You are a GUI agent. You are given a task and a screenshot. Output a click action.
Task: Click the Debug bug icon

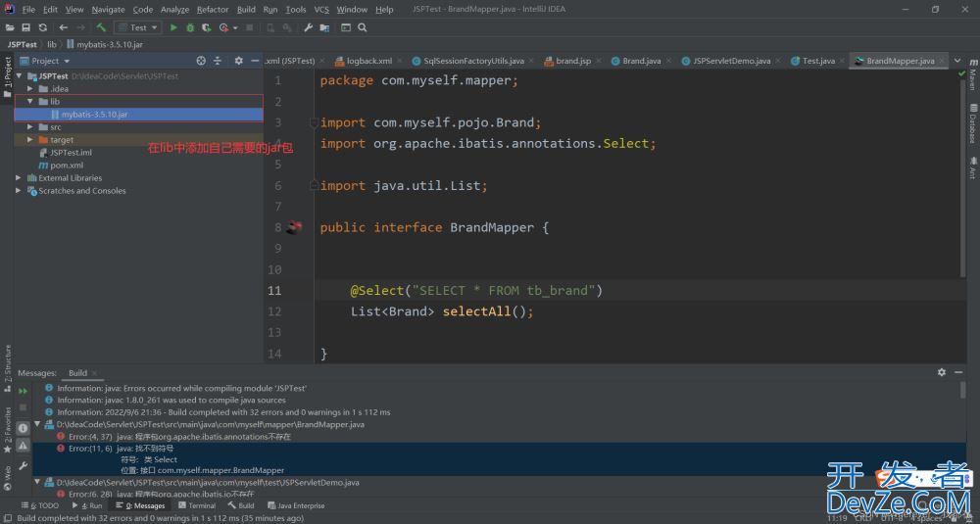[x=190, y=27]
